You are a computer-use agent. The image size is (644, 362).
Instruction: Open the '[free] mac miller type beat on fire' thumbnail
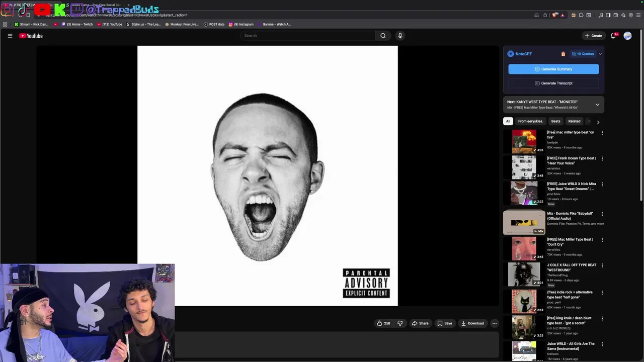pyautogui.click(x=524, y=141)
